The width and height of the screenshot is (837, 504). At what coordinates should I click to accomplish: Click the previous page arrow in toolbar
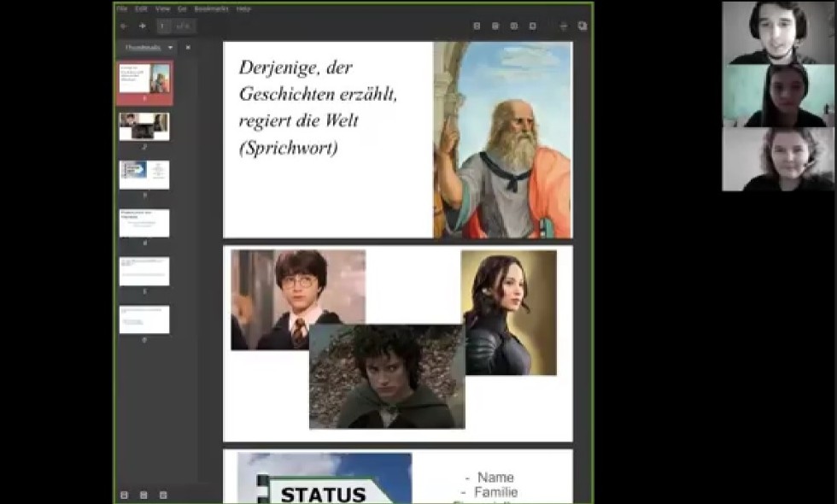coord(124,26)
